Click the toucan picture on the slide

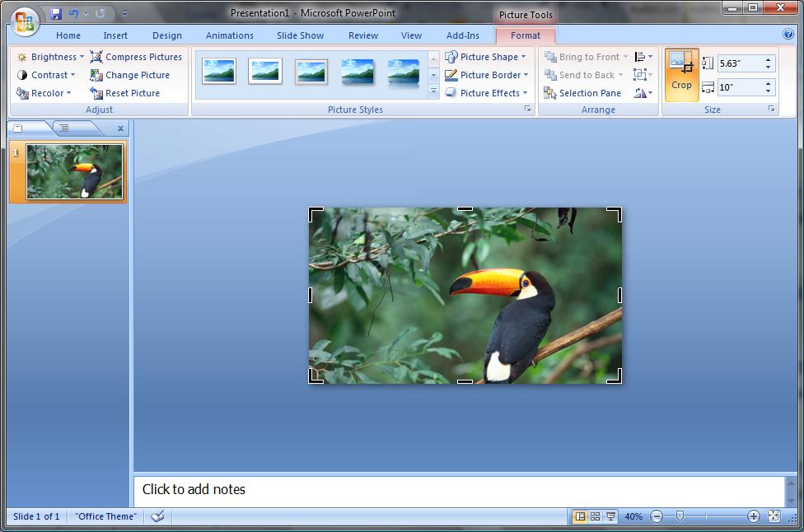pos(465,295)
